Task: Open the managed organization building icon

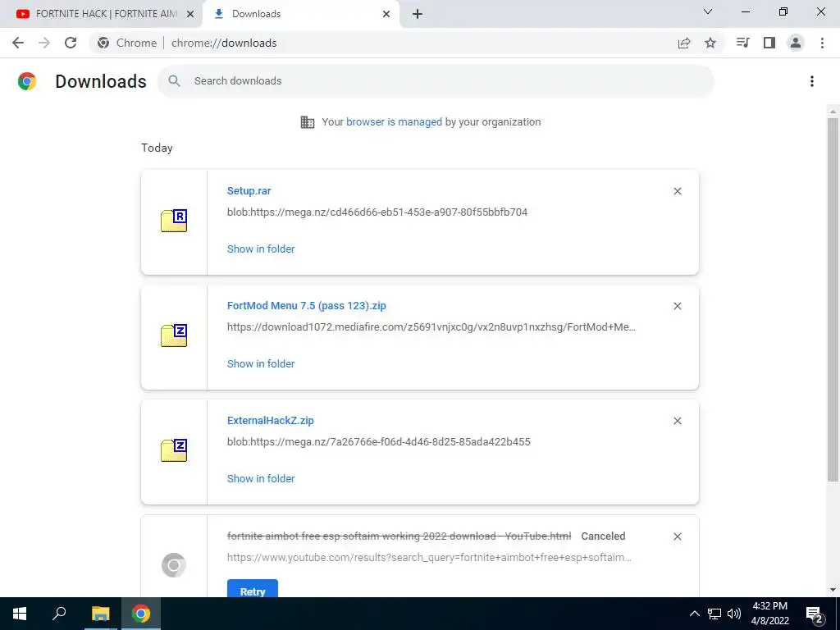Action: [308, 122]
